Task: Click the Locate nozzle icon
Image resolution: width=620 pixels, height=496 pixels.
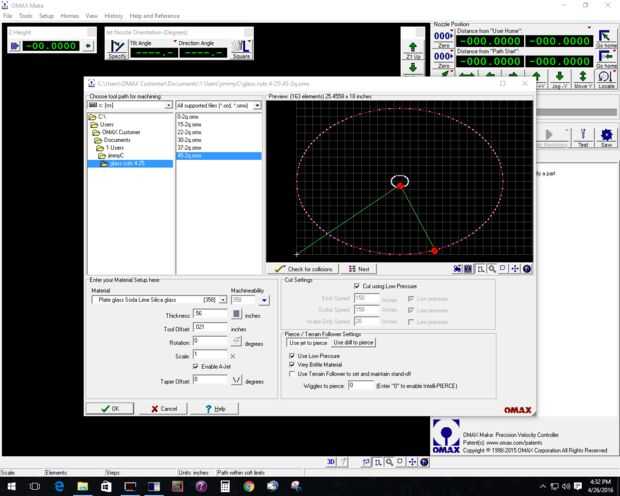Action: click(605, 77)
